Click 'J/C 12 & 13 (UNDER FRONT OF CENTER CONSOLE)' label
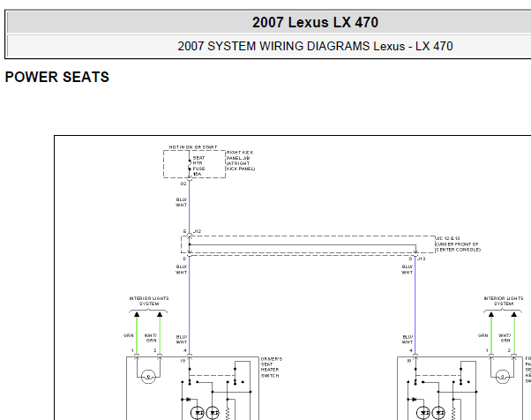 (x=458, y=244)
